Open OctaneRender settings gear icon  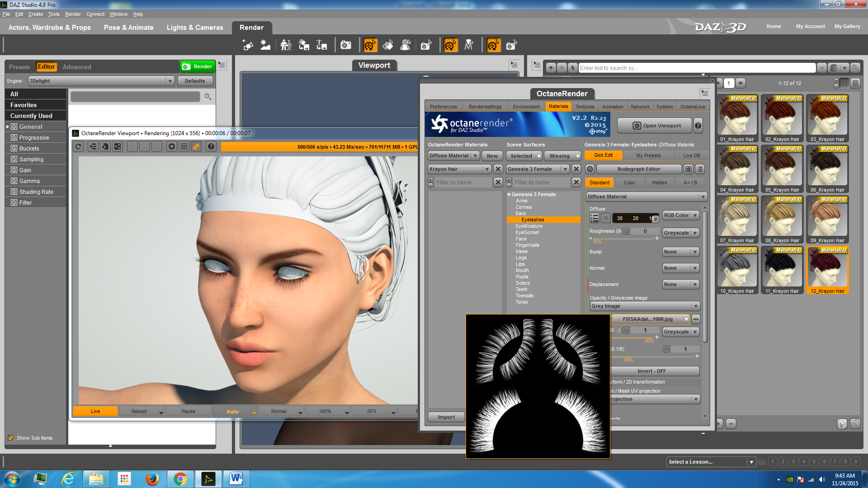(590, 169)
